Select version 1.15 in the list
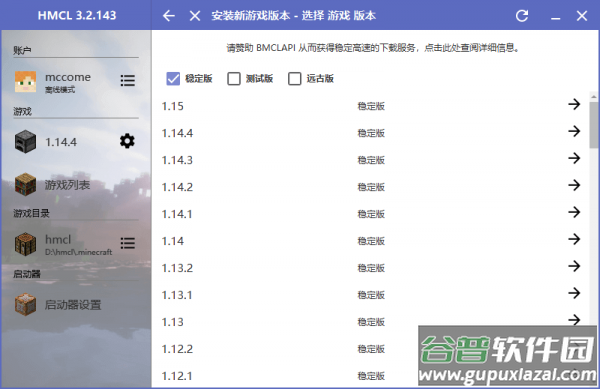Screen dimensions: 600x389 coord(370,106)
